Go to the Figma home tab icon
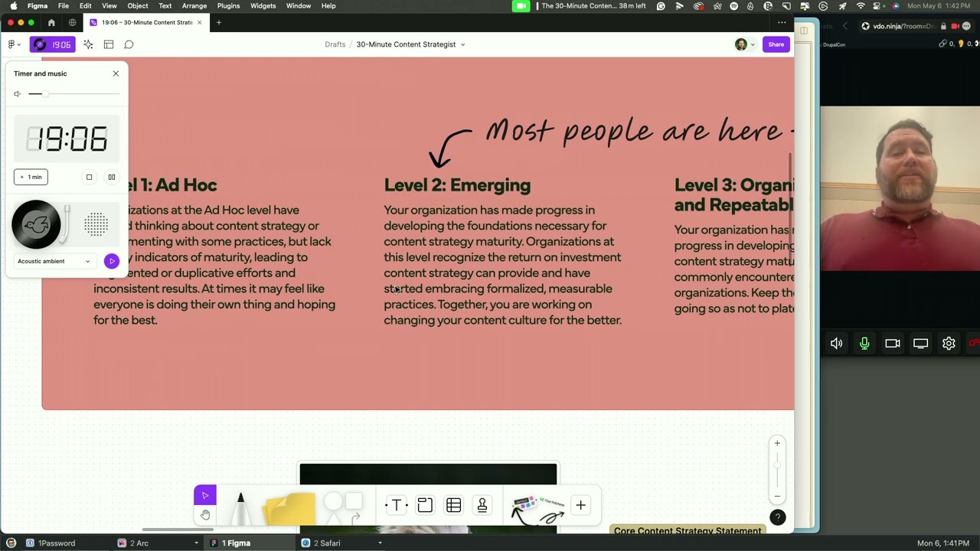This screenshot has height=551, width=980. 51,22
